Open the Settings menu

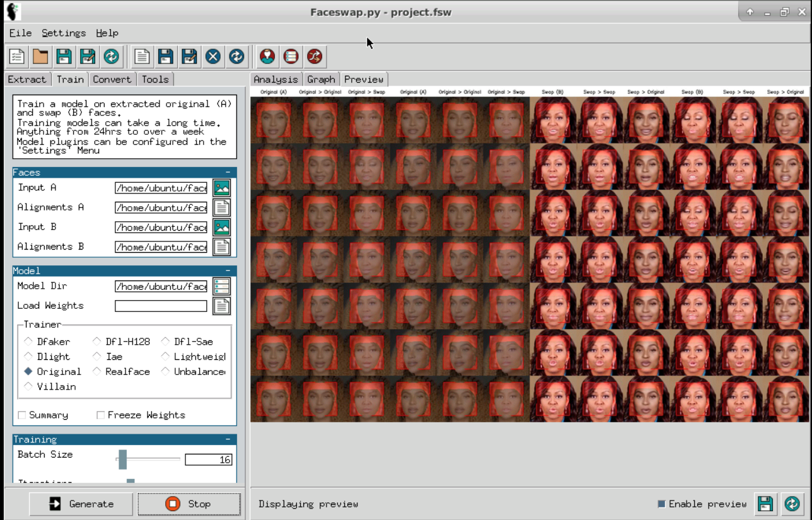[64, 33]
